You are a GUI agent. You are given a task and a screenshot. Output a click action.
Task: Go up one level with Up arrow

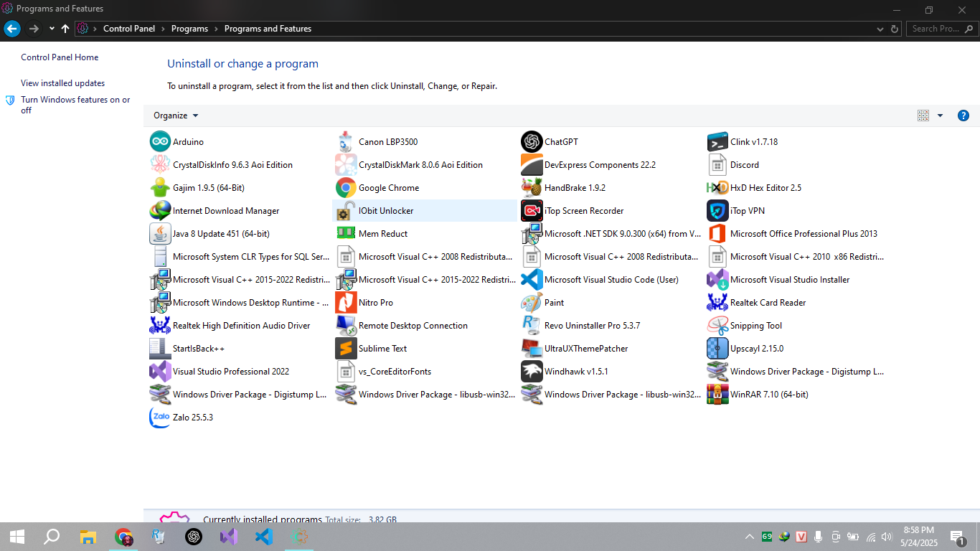coord(65,29)
